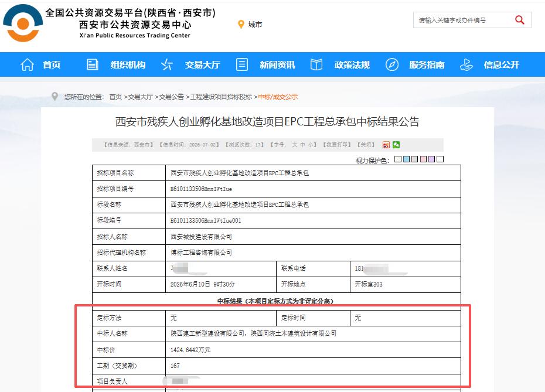Click the 政策法规 book icon
The image size is (545, 392).
click(x=316, y=64)
